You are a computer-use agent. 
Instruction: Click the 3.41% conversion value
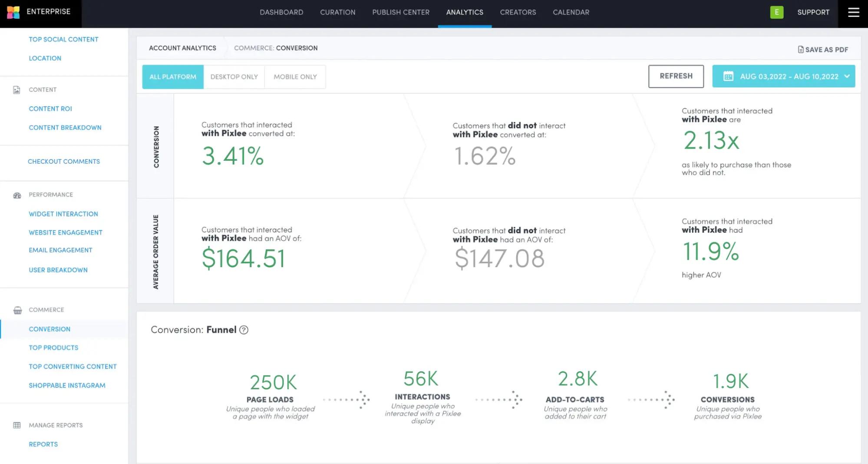click(233, 156)
